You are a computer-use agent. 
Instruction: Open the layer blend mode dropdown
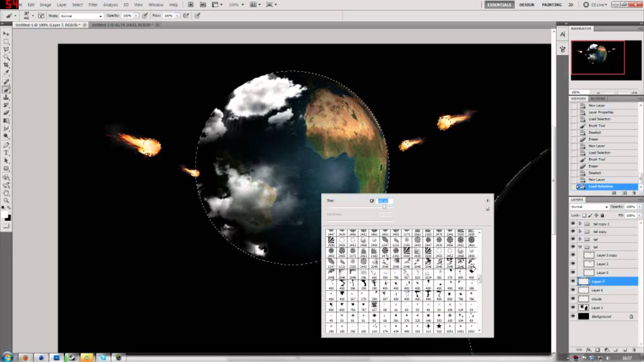tap(589, 207)
